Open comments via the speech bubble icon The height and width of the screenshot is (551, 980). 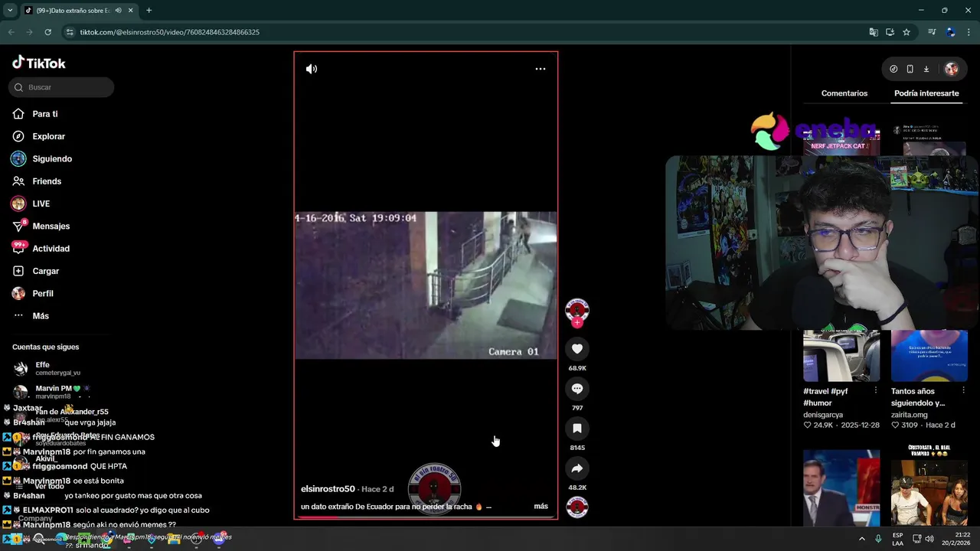tap(577, 389)
